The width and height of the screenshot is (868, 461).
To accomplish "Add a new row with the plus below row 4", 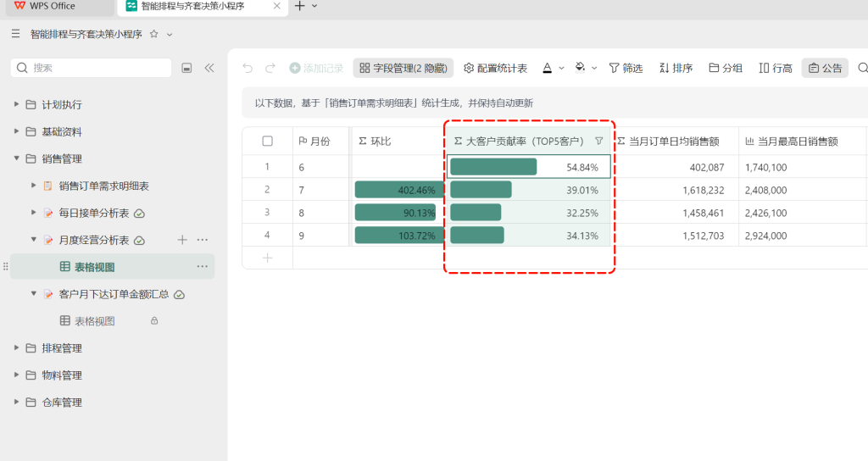I will (x=267, y=258).
